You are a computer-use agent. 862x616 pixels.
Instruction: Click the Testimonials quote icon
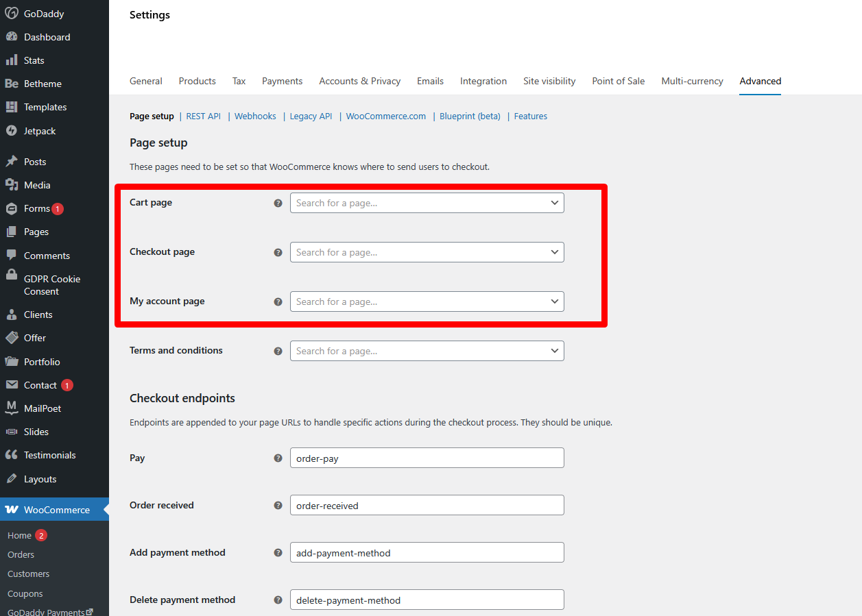point(12,455)
